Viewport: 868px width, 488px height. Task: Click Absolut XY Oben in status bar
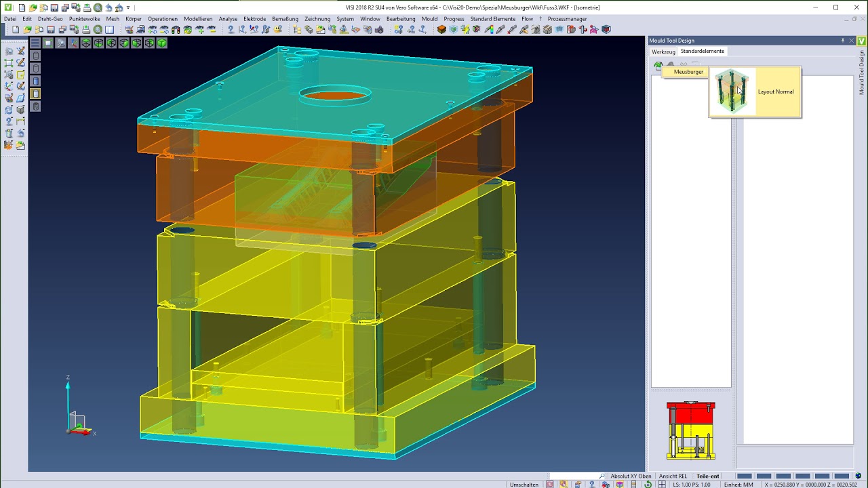(x=631, y=476)
